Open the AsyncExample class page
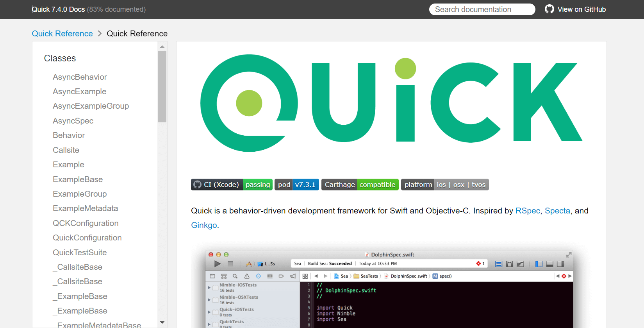This screenshot has width=644, height=328. (x=80, y=91)
